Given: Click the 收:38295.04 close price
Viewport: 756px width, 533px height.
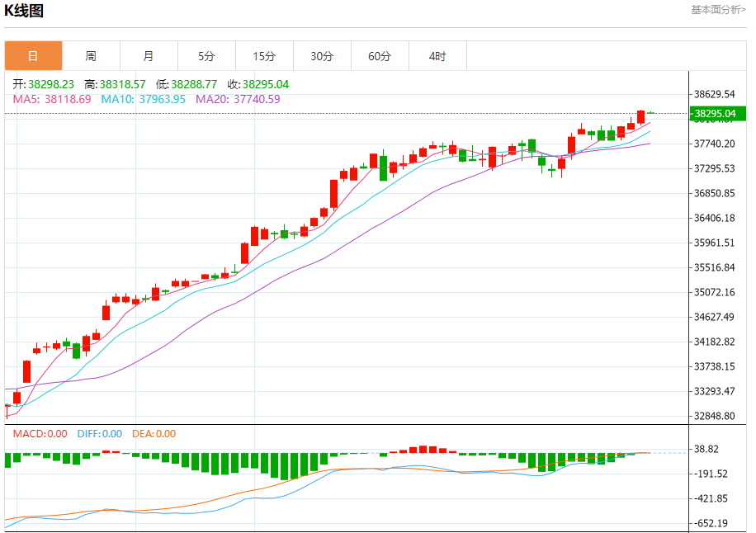Looking at the screenshot, I should (258, 84).
